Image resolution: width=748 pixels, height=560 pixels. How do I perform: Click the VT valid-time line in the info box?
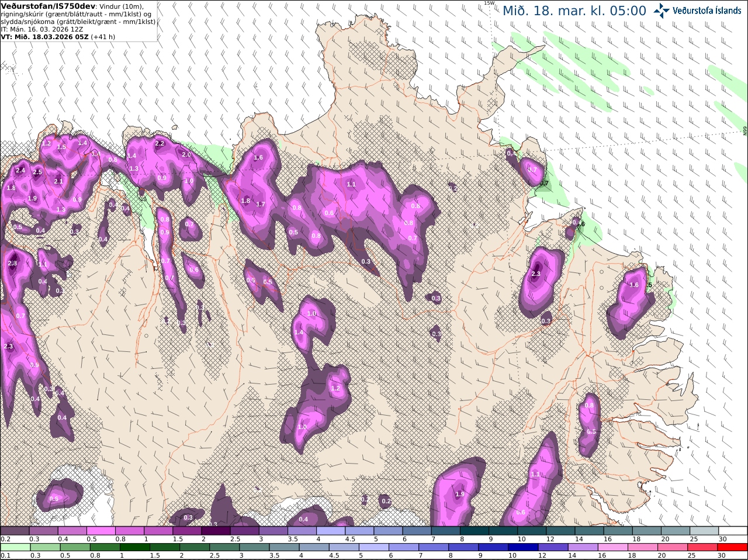[58, 36]
